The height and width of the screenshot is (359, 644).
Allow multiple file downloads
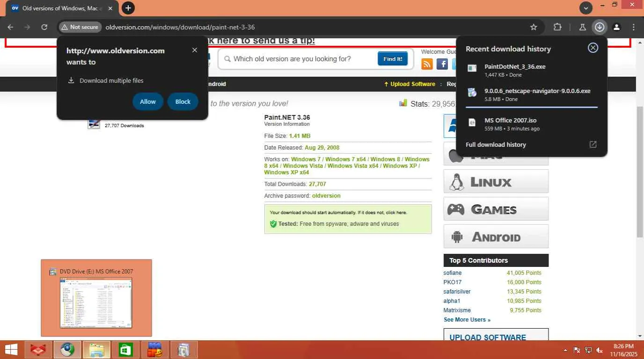pyautogui.click(x=148, y=101)
